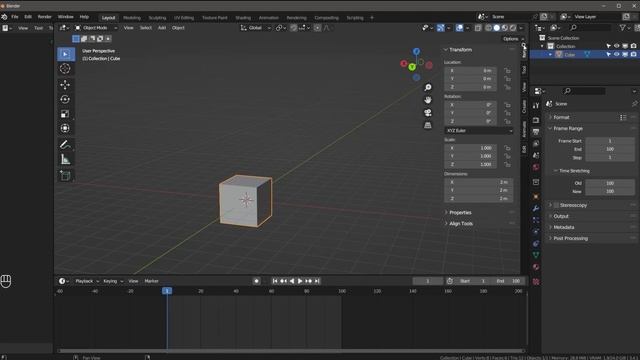Switch perspective/orthographic grid icon
Viewport: 640px width, 360px height.
427,125
